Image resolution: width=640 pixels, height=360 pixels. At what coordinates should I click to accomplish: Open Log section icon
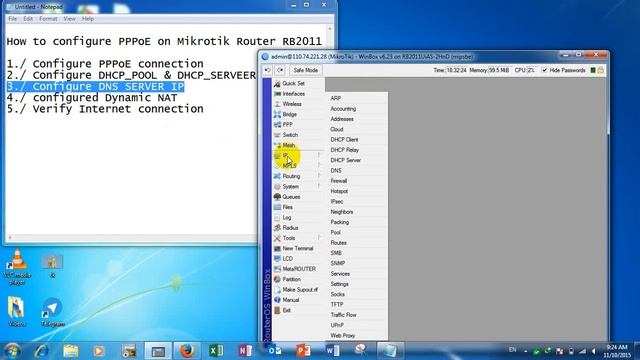tap(277, 217)
